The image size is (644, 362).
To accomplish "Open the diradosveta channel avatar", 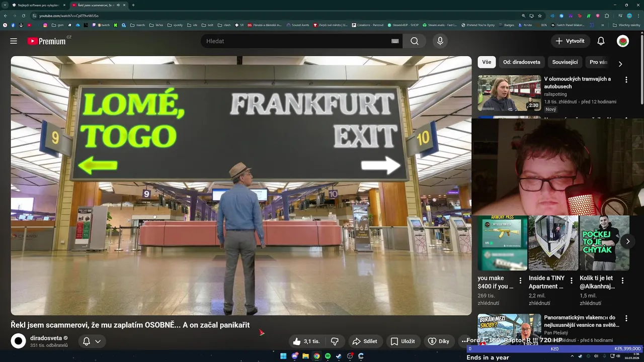I will tap(19, 341).
